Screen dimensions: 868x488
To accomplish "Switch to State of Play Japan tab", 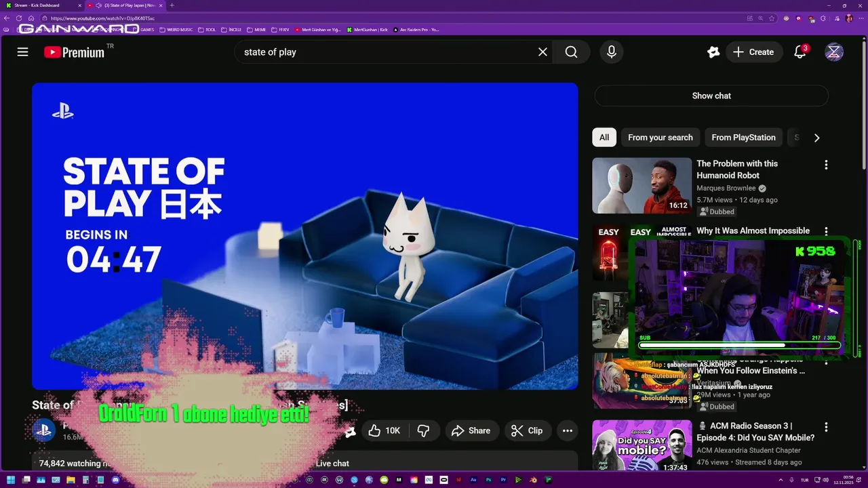I will 125,5.
